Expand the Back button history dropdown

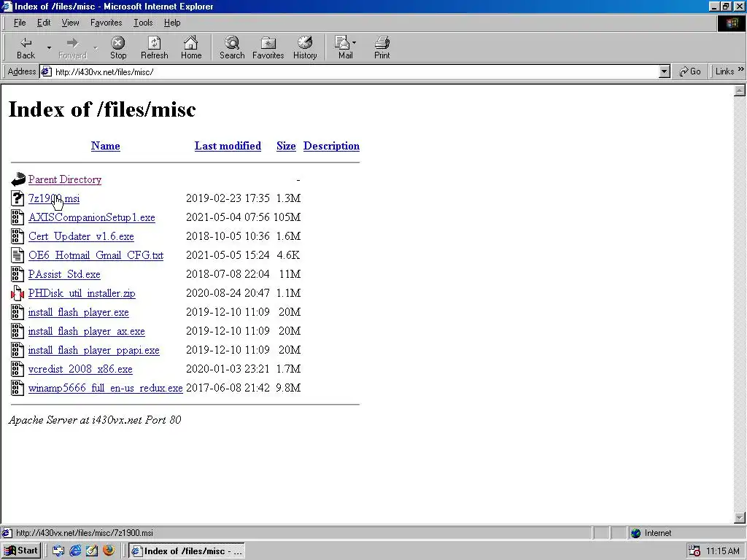point(49,47)
